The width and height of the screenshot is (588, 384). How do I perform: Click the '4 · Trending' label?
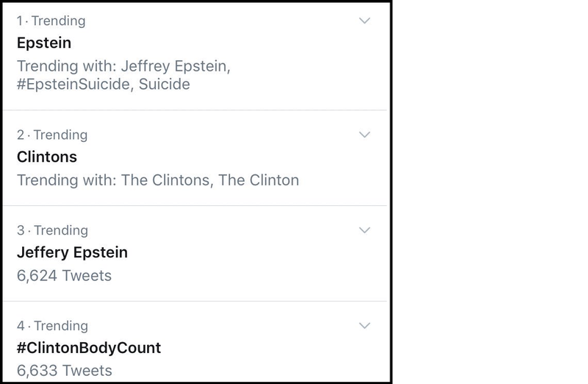click(51, 325)
